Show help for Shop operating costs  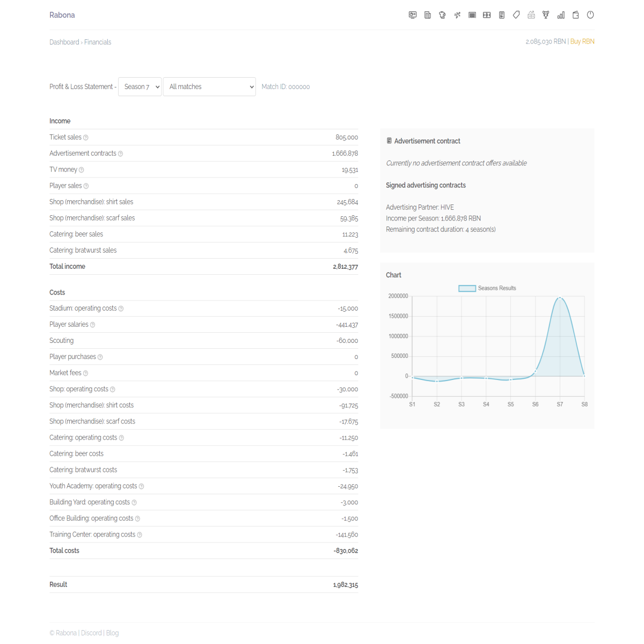(113, 390)
